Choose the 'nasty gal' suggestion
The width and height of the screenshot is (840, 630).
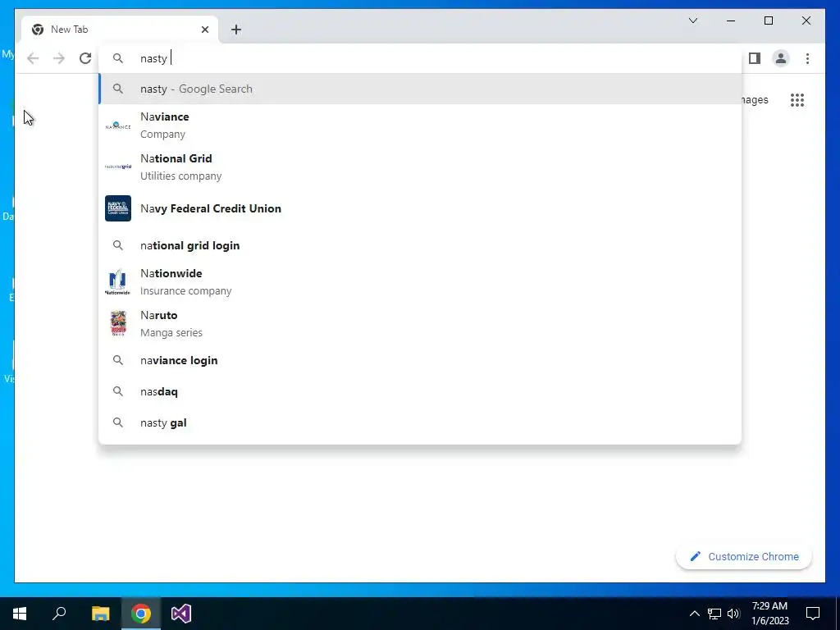421,422
